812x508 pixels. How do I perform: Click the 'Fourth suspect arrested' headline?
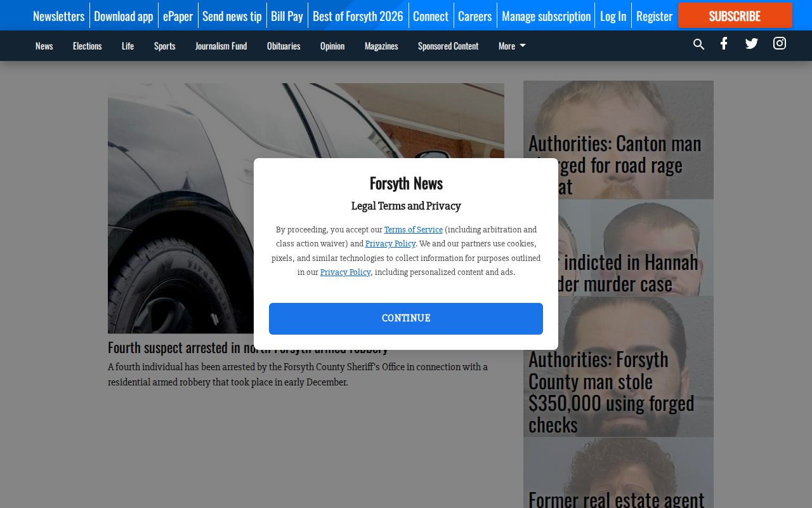tap(247, 347)
